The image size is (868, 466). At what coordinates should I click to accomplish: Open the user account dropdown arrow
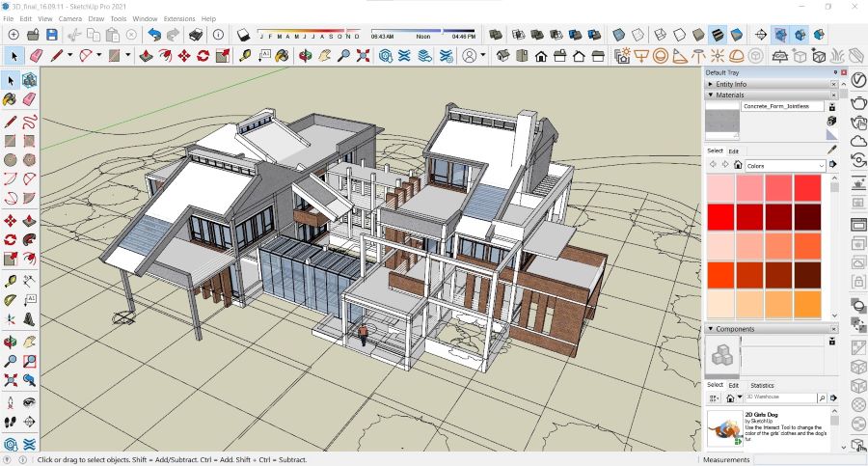coord(483,55)
